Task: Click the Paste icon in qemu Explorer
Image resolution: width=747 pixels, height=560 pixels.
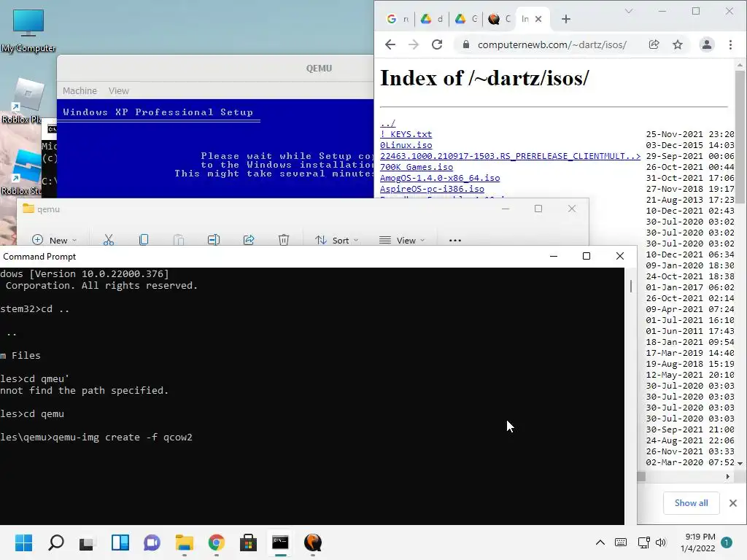Action: [179, 239]
